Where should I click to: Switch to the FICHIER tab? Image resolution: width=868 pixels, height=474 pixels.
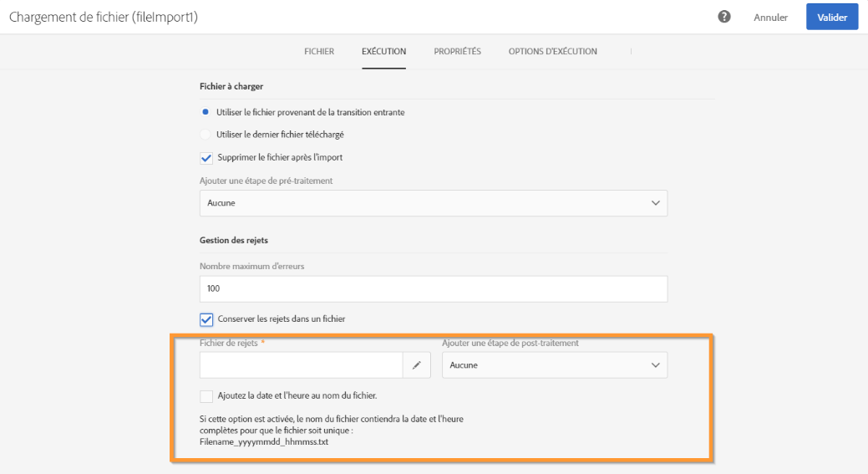coord(318,52)
